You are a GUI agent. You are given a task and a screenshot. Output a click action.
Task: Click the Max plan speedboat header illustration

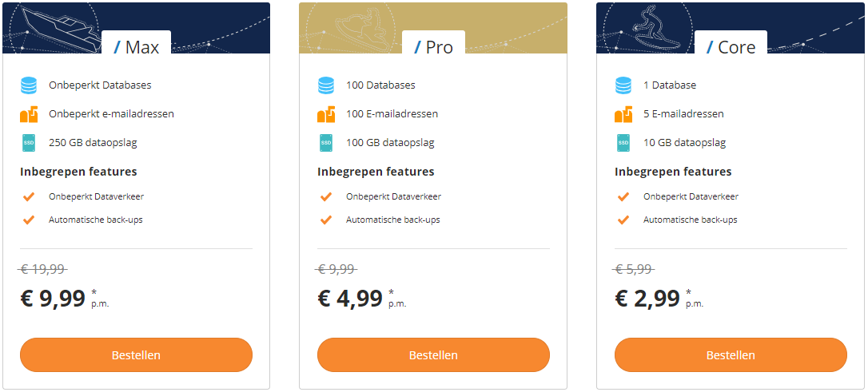[x=58, y=26]
